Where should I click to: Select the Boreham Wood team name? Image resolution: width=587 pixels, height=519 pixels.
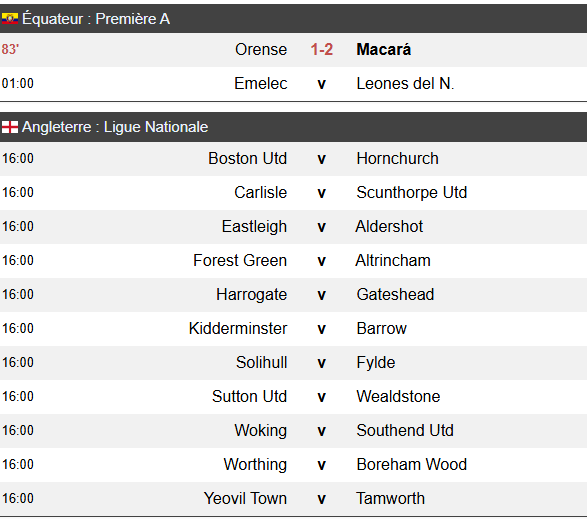[412, 465]
